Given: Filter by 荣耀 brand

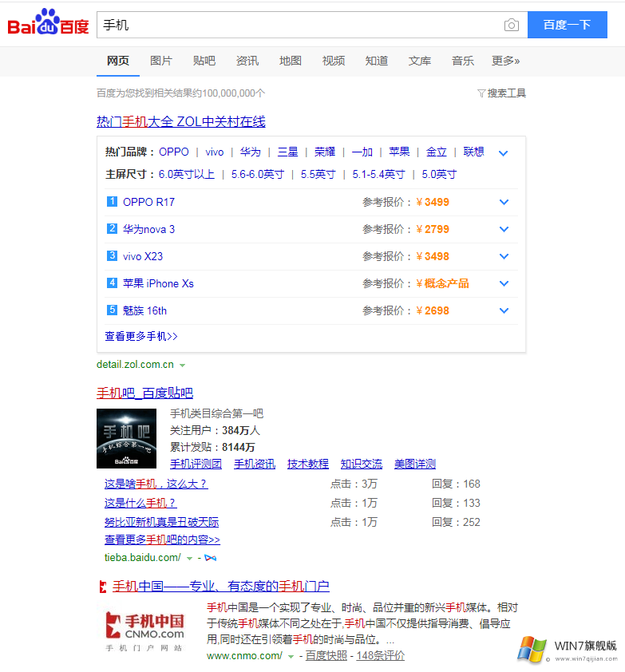Looking at the screenshot, I should click(325, 152).
